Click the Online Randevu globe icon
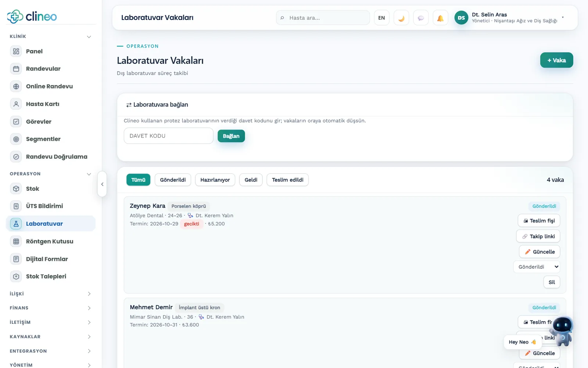The width and height of the screenshot is (588, 368). coord(16,86)
